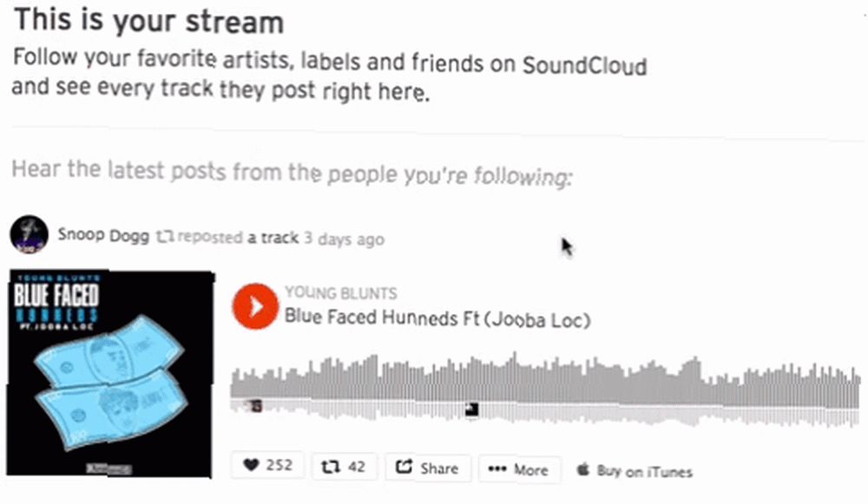868x504 pixels.
Task: Click small commenter avatar at waveform start
Action: pyautogui.click(x=256, y=407)
